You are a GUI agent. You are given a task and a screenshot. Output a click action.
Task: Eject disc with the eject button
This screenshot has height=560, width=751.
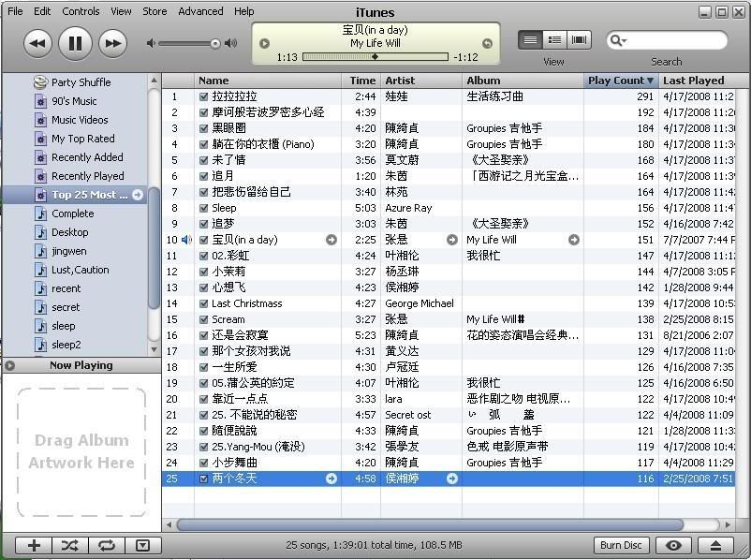[715, 545]
